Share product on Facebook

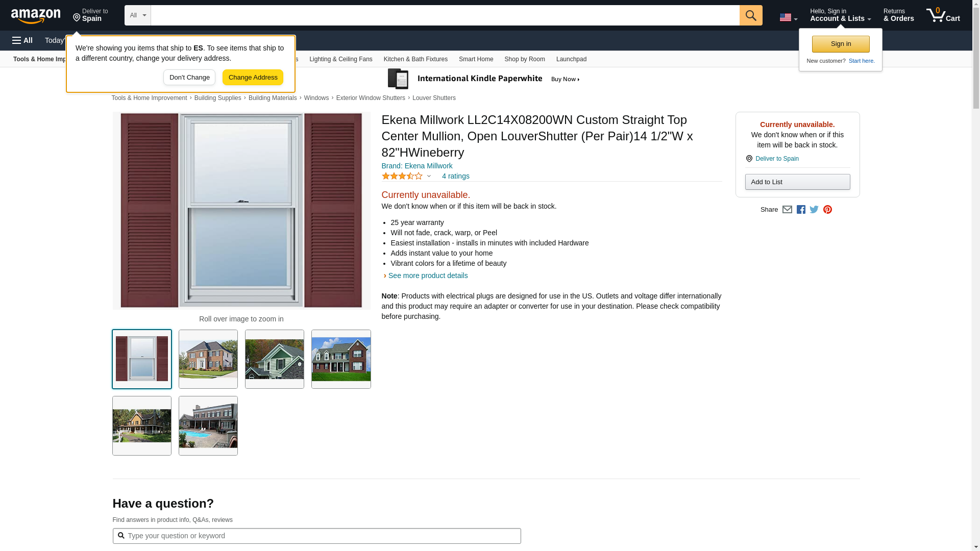click(801, 210)
